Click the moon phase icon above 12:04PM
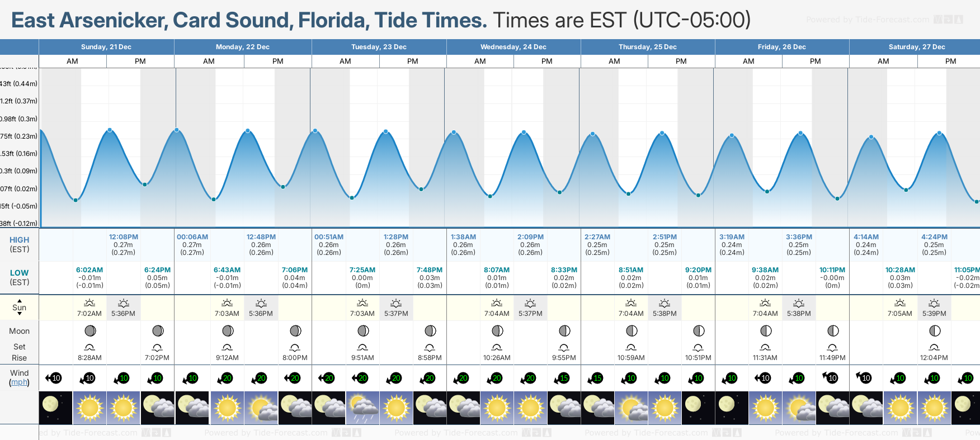 [x=934, y=331]
